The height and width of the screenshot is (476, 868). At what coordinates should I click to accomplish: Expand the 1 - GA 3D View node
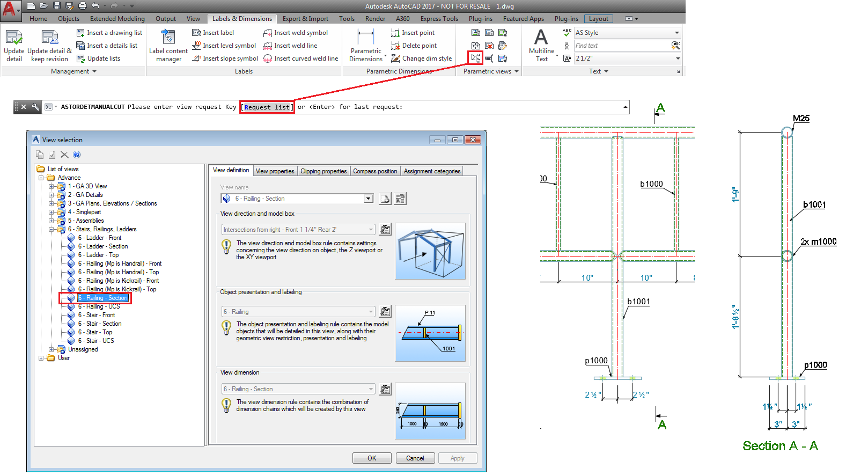pyautogui.click(x=52, y=186)
